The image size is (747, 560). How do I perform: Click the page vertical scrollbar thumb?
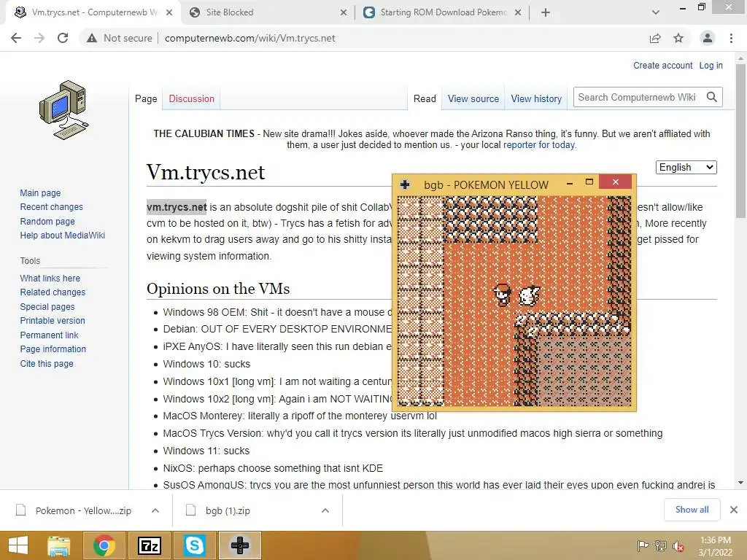coord(740,141)
